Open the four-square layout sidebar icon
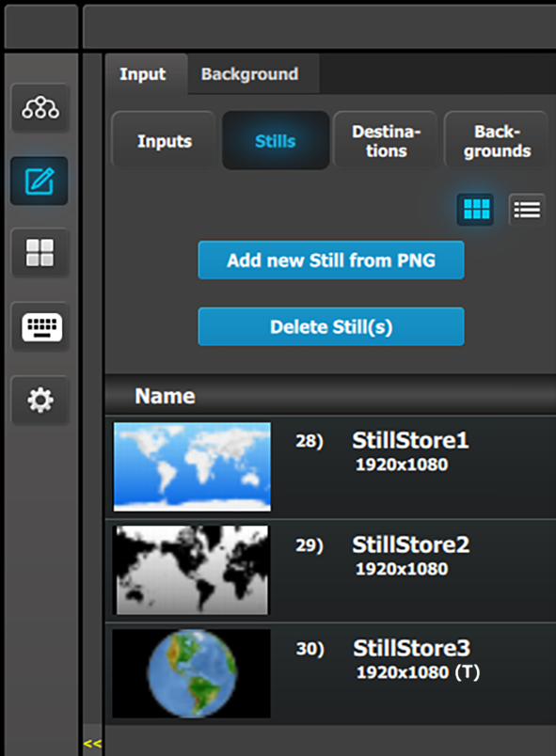The width and height of the screenshot is (556, 756). click(40, 253)
